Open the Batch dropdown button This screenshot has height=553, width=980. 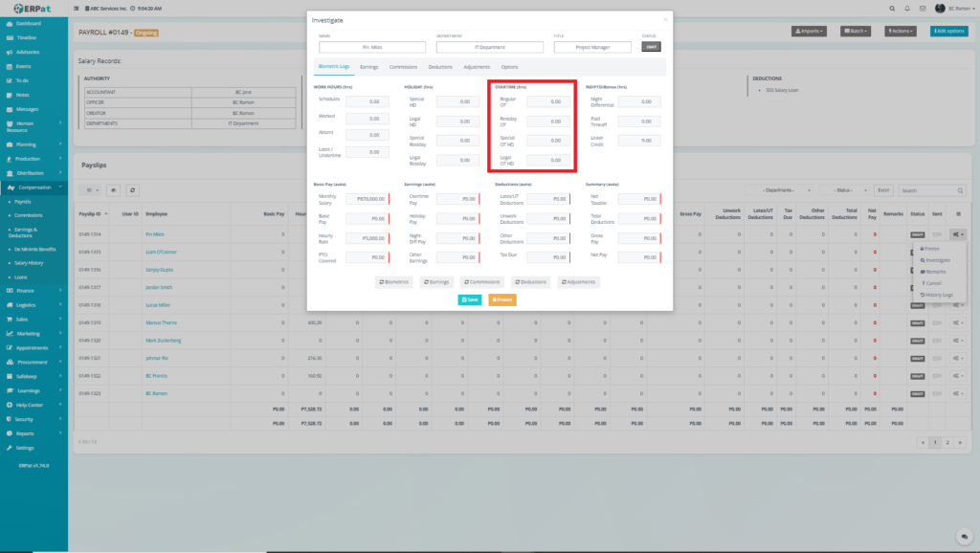point(855,32)
